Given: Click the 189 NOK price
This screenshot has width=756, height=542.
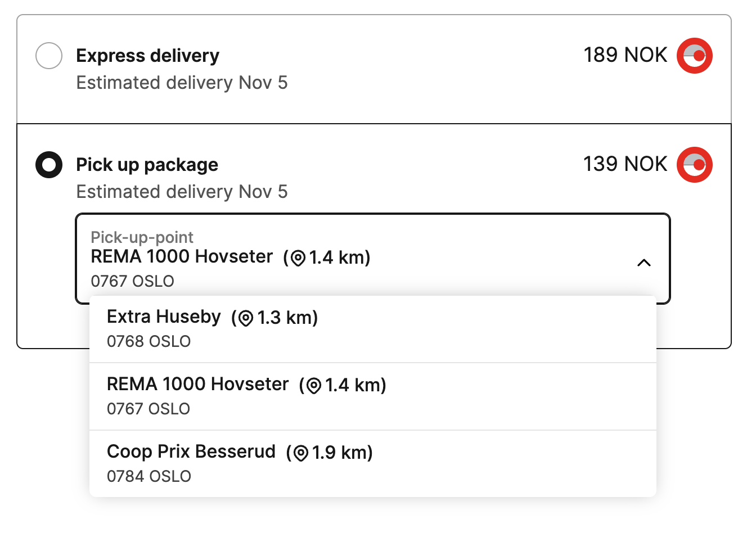Looking at the screenshot, I should pos(625,55).
